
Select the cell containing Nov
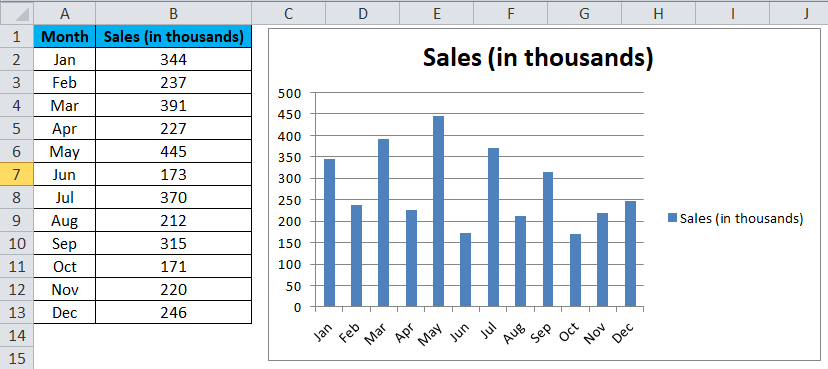(65, 289)
